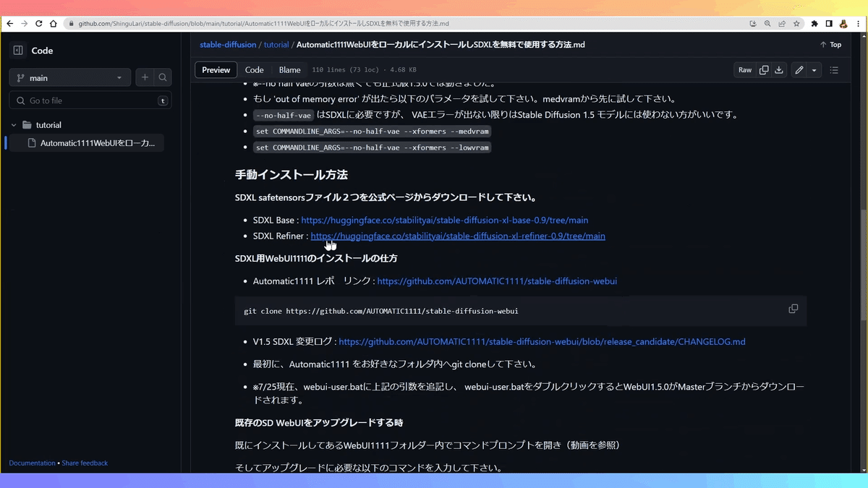Open the CHANGELOG.md link
Image resolution: width=868 pixels, height=488 pixels.
point(542,341)
